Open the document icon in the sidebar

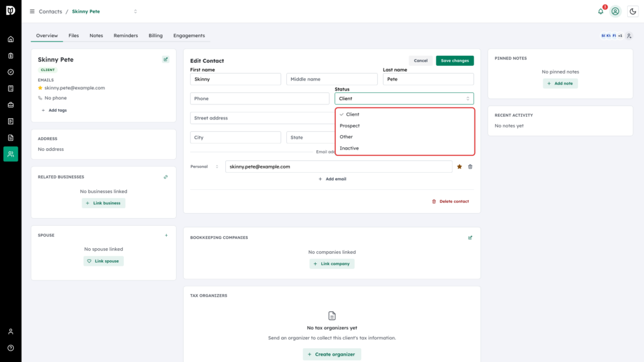[11, 138]
